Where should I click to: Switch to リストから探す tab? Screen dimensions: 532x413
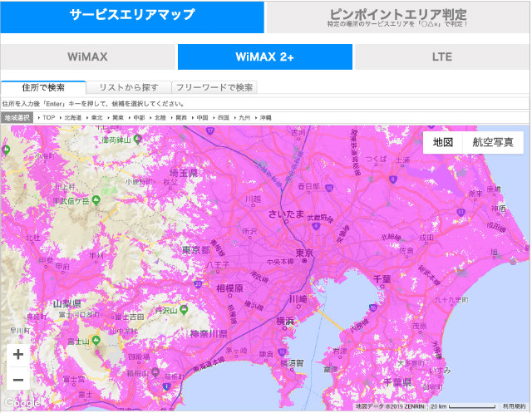(x=129, y=87)
